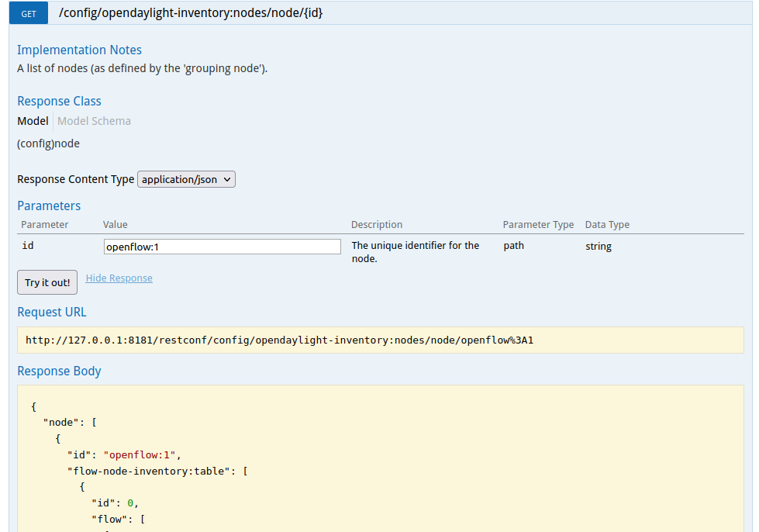Screen dimensions: 759x532
Task: Click the Response Class heading
Action: 59,102
